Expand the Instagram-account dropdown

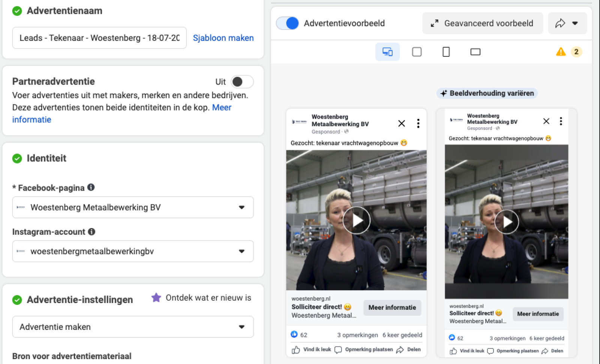(x=133, y=251)
